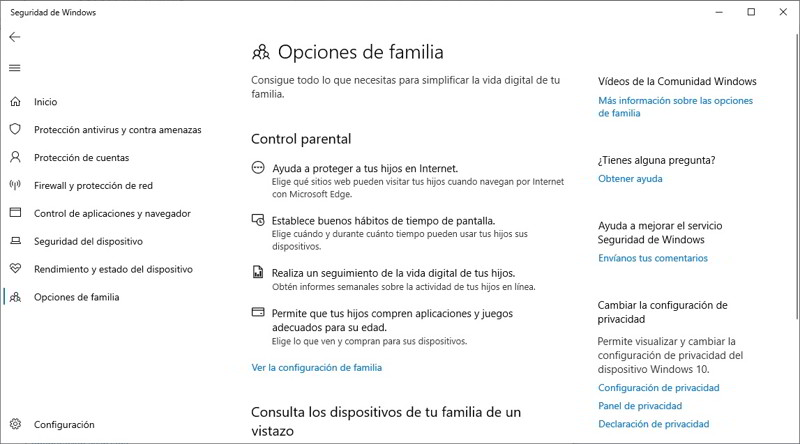Click the device performance heart icon
The width and height of the screenshot is (800, 444).
pos(15,270)
